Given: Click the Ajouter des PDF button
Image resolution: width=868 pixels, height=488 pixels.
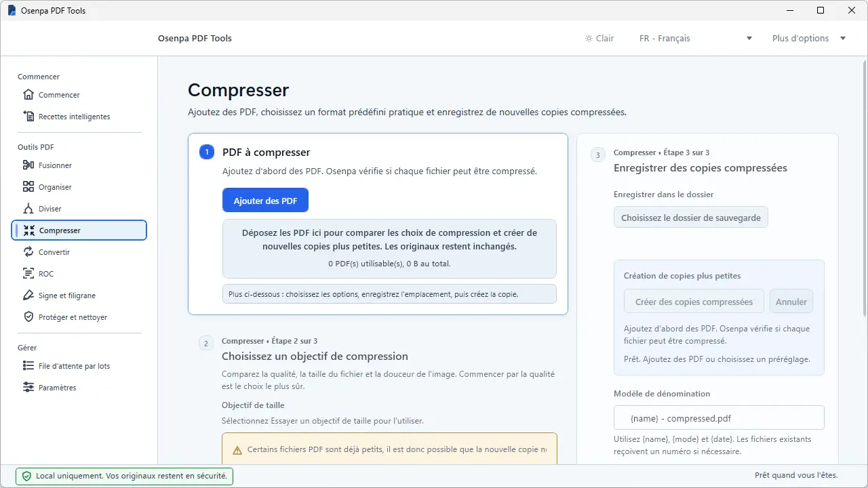Looking at the screenshot, I should 265,201.
